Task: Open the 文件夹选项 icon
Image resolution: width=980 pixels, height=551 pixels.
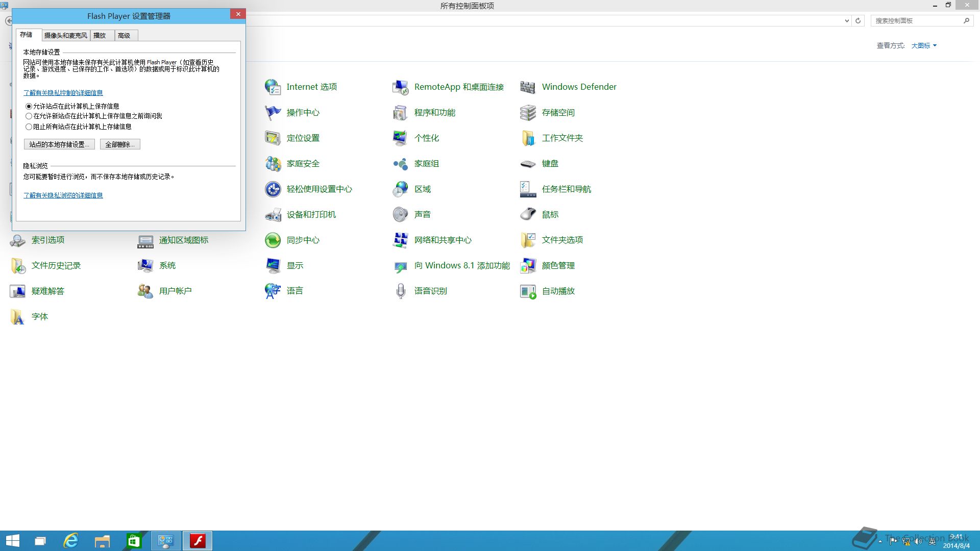Action: point(528,240)
